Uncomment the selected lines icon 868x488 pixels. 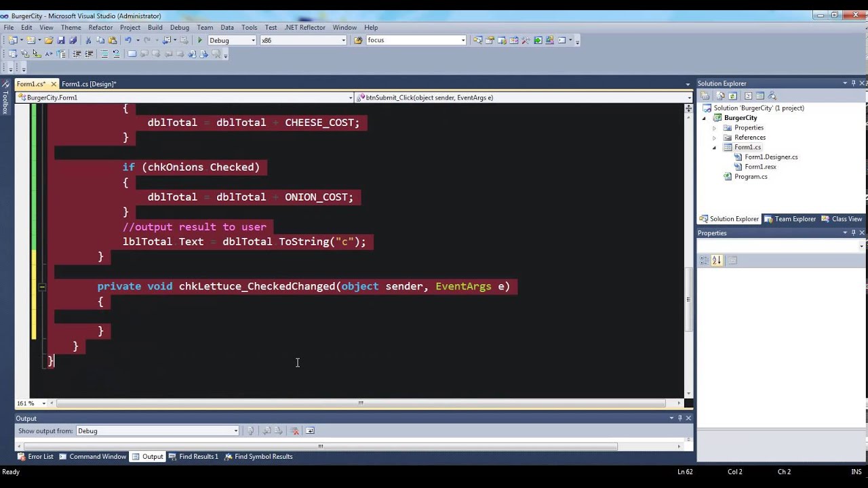[x=117, y=54]
